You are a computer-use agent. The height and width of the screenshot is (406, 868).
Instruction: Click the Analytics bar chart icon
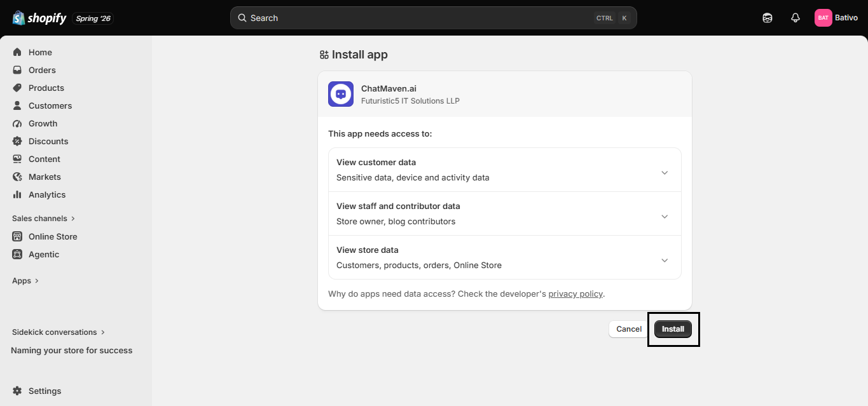point(17,194)
